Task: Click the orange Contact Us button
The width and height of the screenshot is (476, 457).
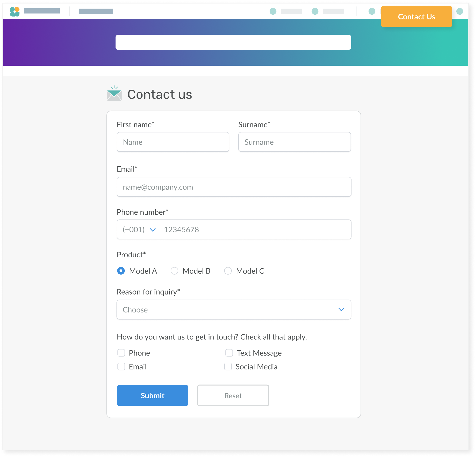Action: pos(416,17)
